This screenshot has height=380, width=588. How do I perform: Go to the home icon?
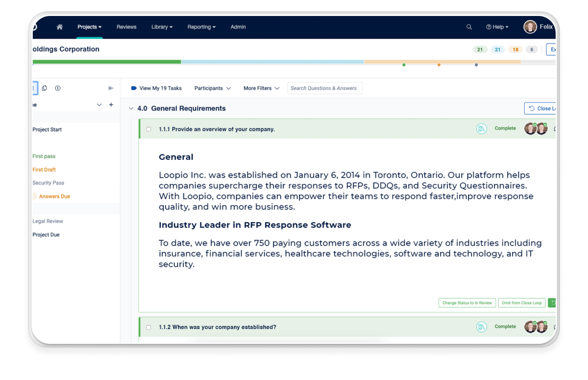[x=60, y=27]
